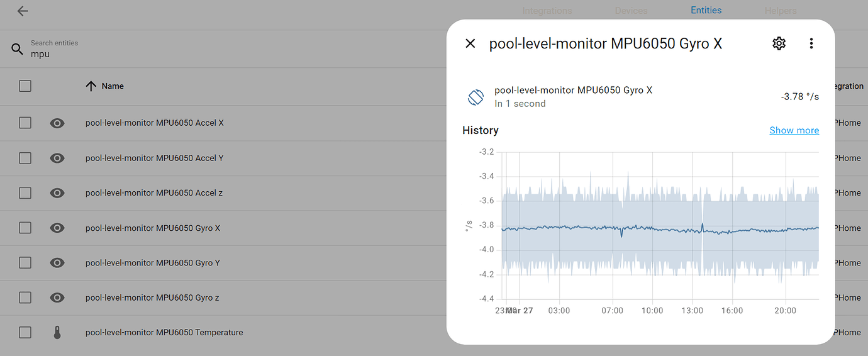Screen dimensions: 868x356
Task: Click the History heading in dialog
Action: pos(481,130)
